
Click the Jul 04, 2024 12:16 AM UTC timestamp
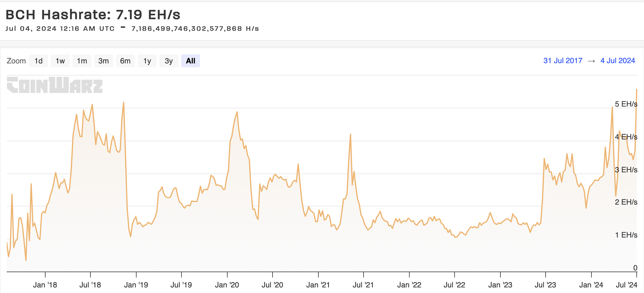60,28
